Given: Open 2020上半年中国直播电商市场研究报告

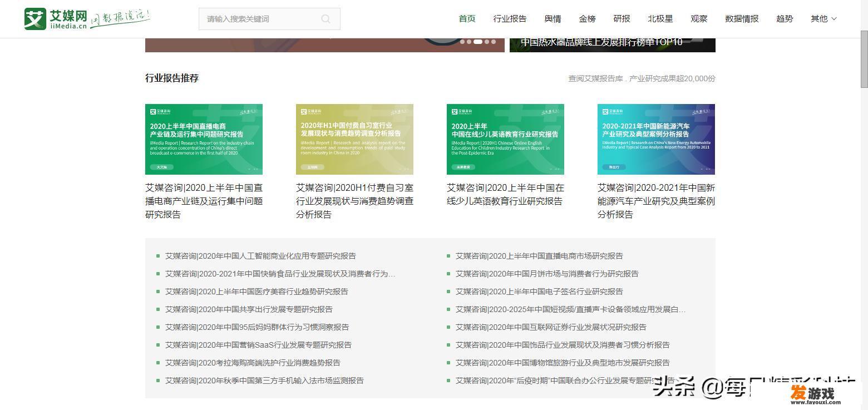Looking at the screenshot, I should [x=539, y=256].
